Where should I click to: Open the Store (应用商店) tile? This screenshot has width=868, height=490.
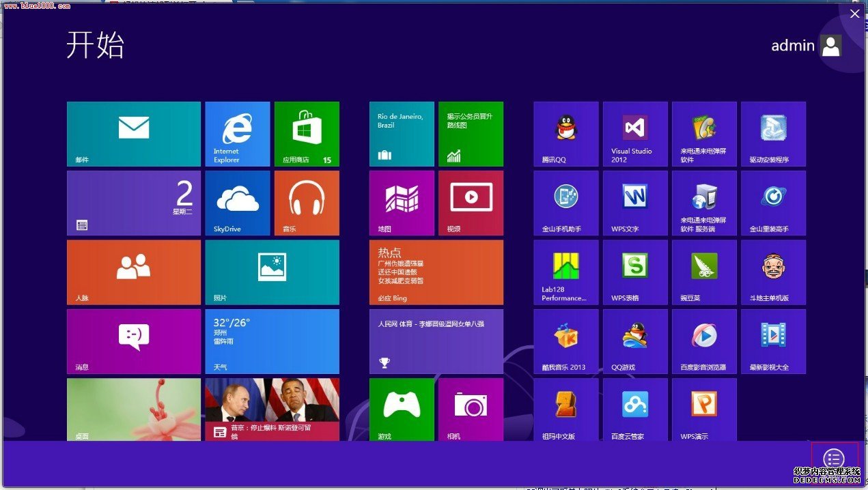click(x=307, y=134)
